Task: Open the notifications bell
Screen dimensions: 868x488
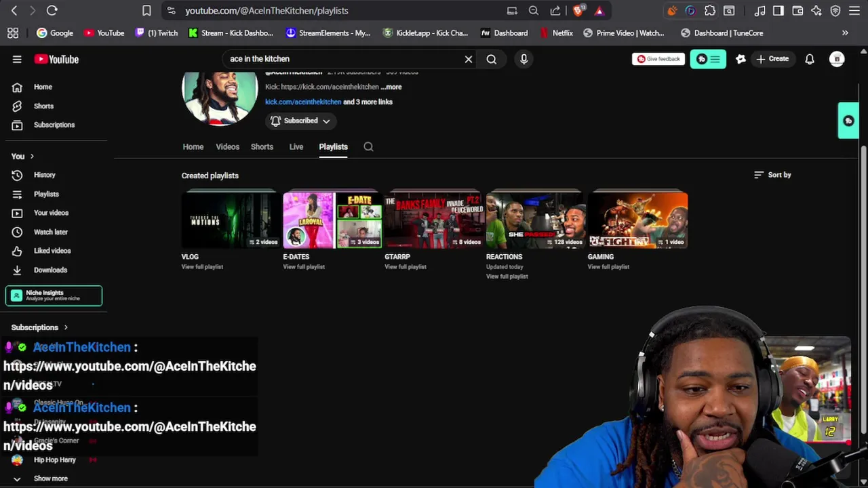Action: [810, 59]
